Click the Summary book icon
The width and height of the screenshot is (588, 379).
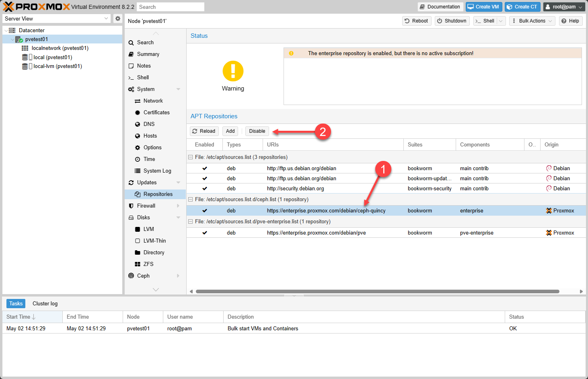tap(131, 54)
